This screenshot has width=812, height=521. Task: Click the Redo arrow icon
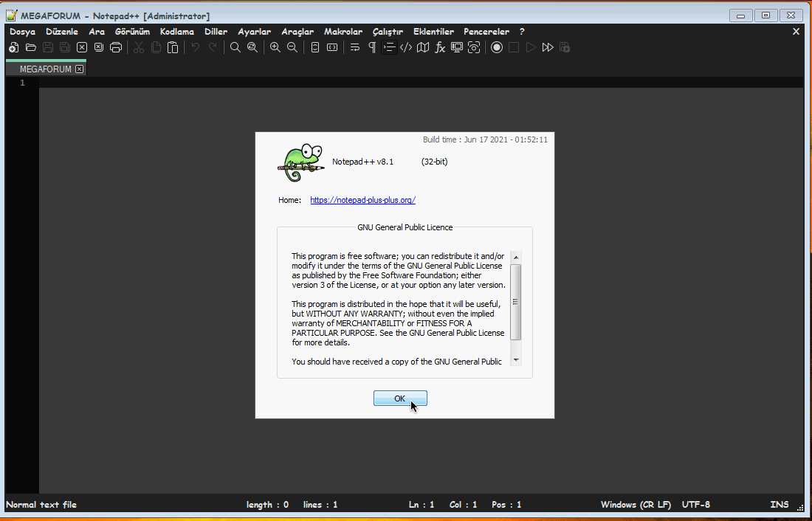(213, 48)
